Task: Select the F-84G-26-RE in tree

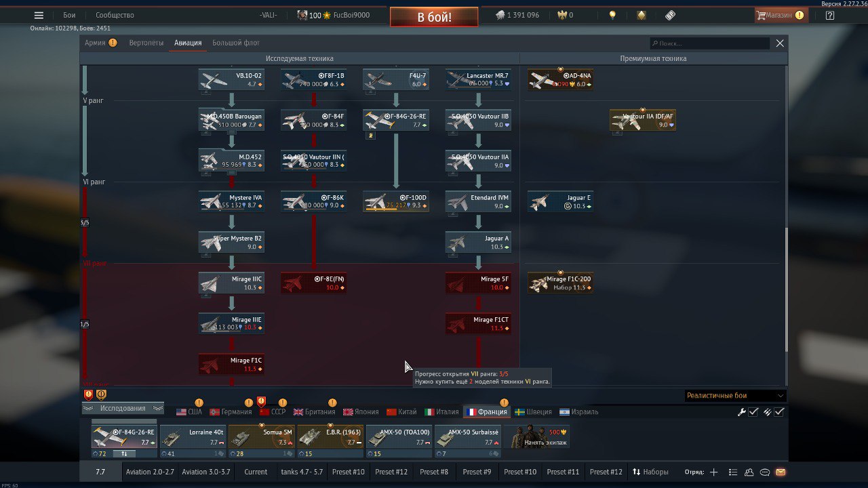Action: tap(395, 121)
